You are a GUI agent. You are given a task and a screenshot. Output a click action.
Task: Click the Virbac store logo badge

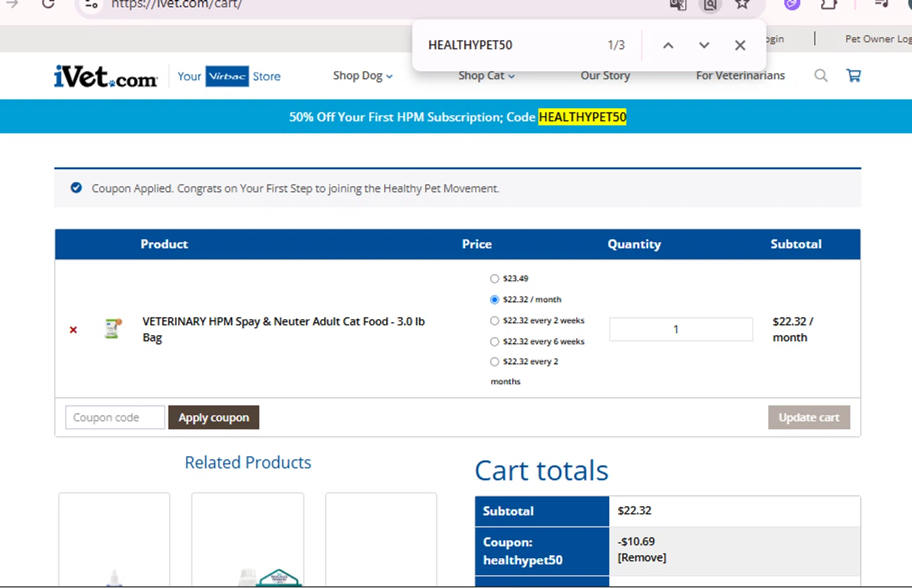pos(227,76)
